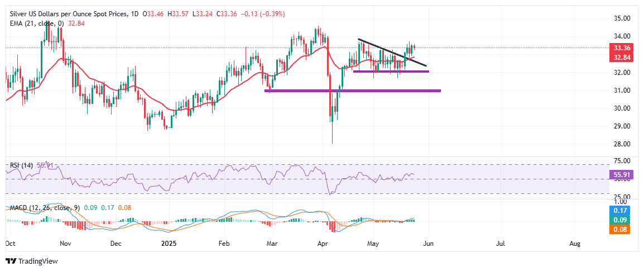Click the 2025 label on the time axis
Viewport: 644px width, 271px height.
pyautogui.click(x=168, y=244)
